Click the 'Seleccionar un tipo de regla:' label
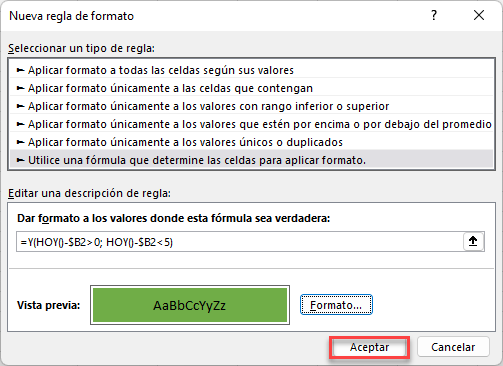Image resolution: width=503 pixels, height=366 pixels. (81, 48)
